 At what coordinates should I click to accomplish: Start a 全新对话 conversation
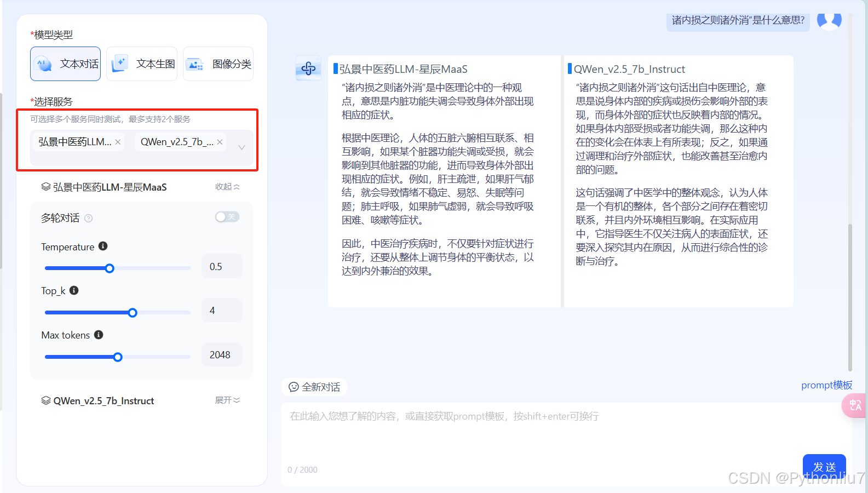point(314,387)
